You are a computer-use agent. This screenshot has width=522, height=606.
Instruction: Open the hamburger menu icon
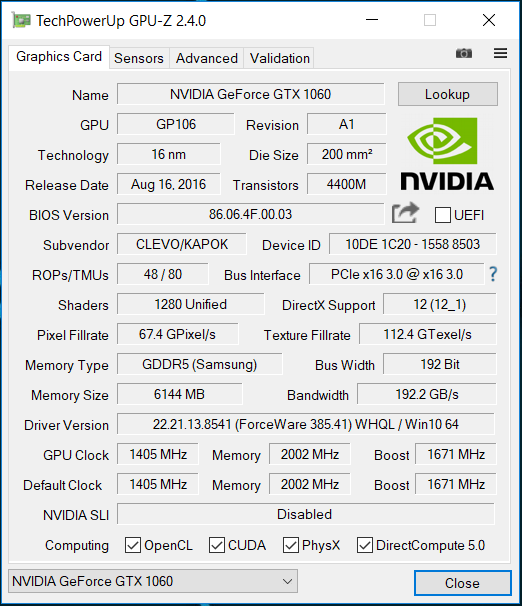click(x=500, y=53)
